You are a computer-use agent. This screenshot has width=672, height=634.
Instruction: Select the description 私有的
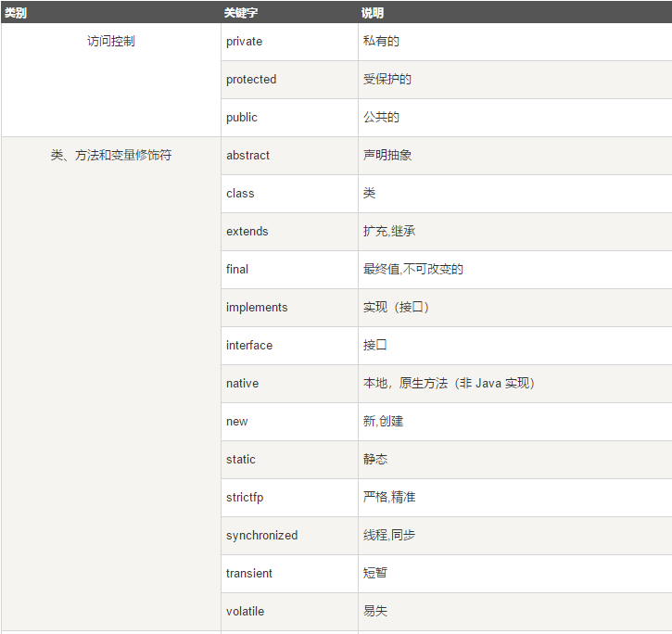click(x=381, y=41)
